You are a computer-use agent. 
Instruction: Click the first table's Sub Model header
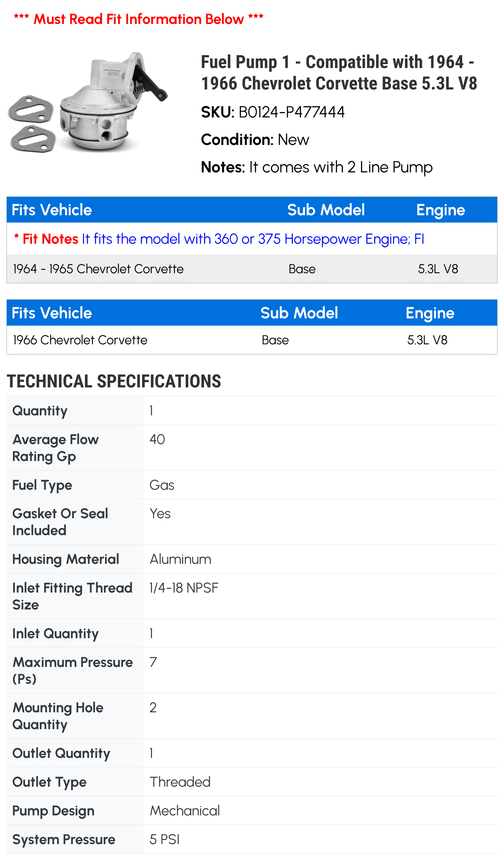326,209
